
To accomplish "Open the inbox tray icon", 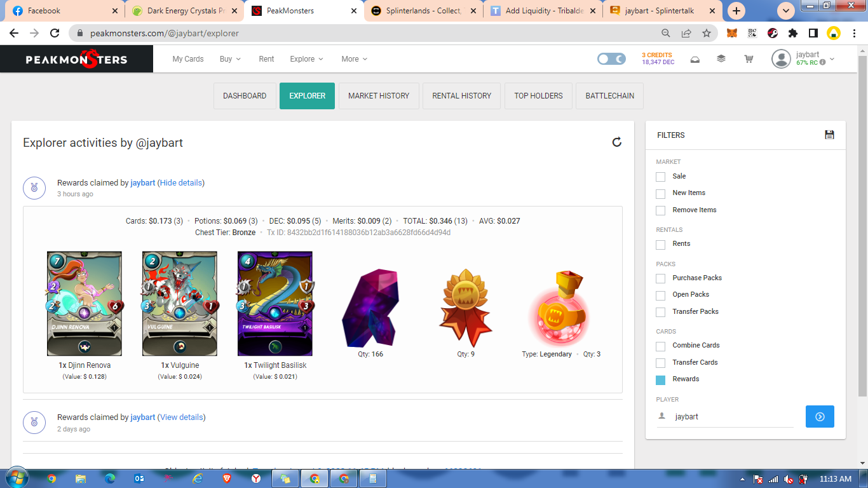I will tap(695, 59).
